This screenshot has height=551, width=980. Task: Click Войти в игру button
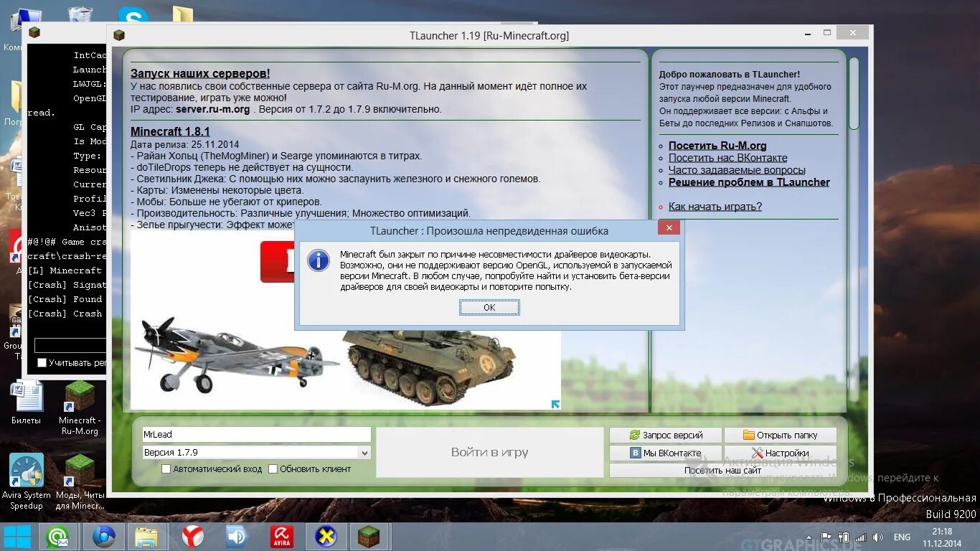pyautogui.click(x=489, y=453)
